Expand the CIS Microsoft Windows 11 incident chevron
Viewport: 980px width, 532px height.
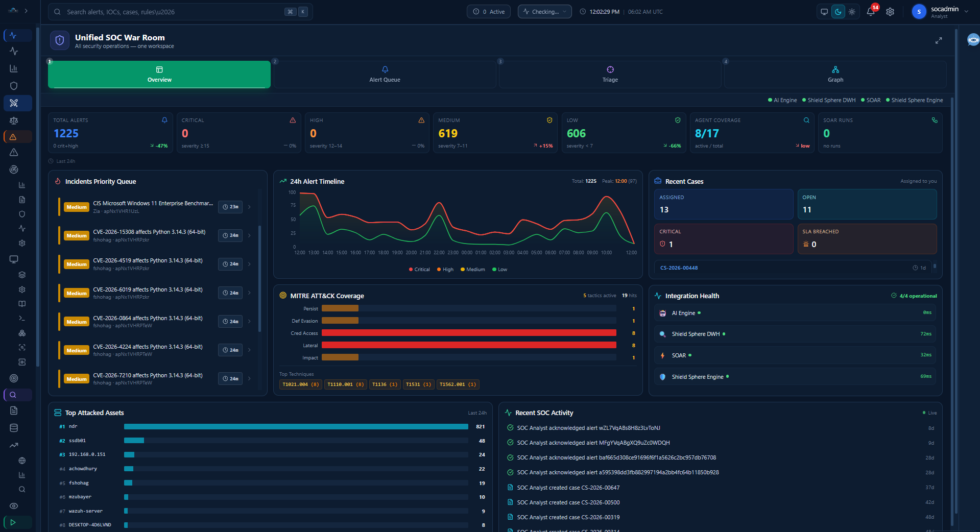tap(249, 207)
